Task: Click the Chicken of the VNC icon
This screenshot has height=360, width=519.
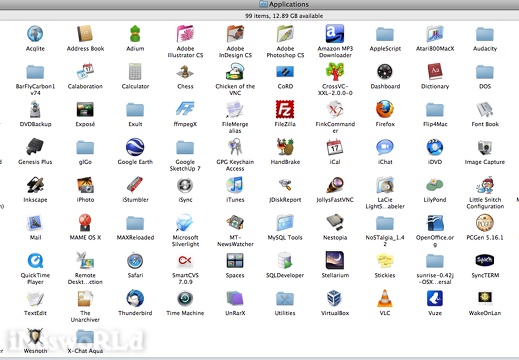Action: [x=235, y=72]
